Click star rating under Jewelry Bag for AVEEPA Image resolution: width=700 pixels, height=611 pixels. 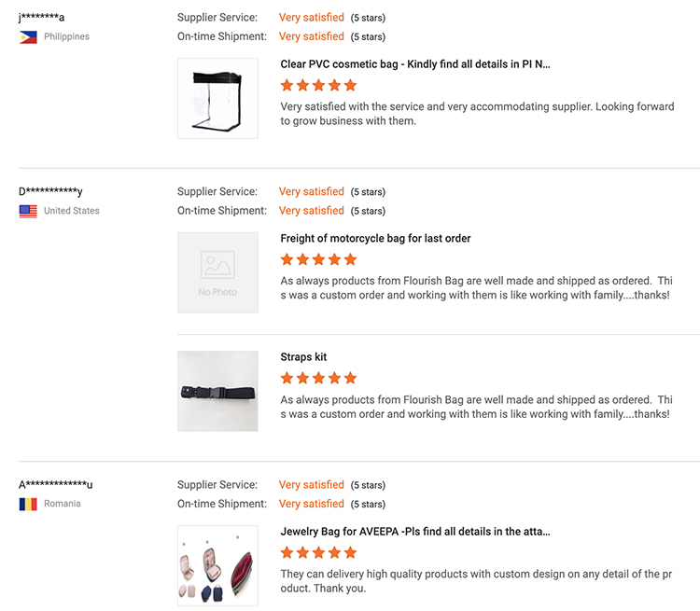(319, 552)
